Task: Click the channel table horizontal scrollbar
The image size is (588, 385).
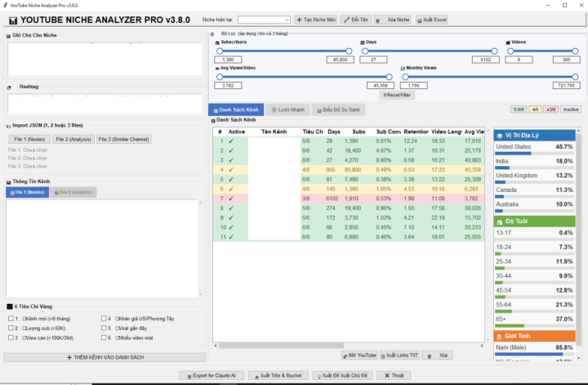Action: click(x=281, y=346)
